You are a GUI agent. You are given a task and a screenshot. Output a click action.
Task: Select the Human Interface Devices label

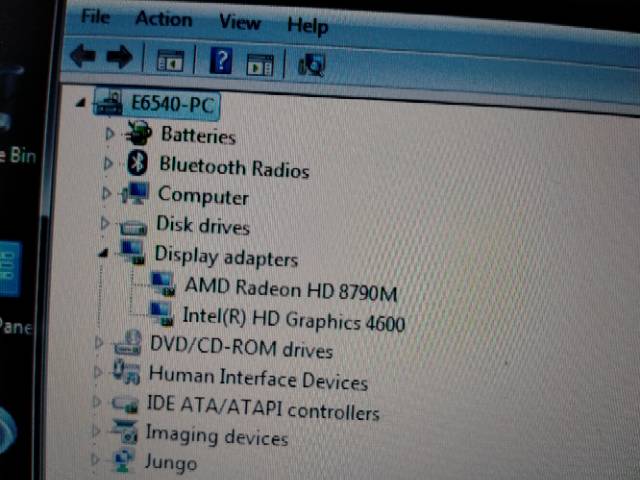pos(258,378)
